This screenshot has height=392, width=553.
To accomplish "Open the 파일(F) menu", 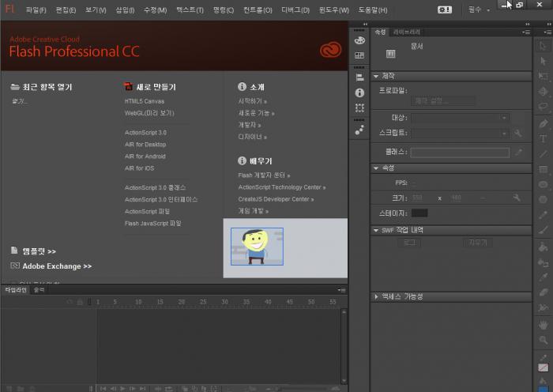I will [36, 10].
